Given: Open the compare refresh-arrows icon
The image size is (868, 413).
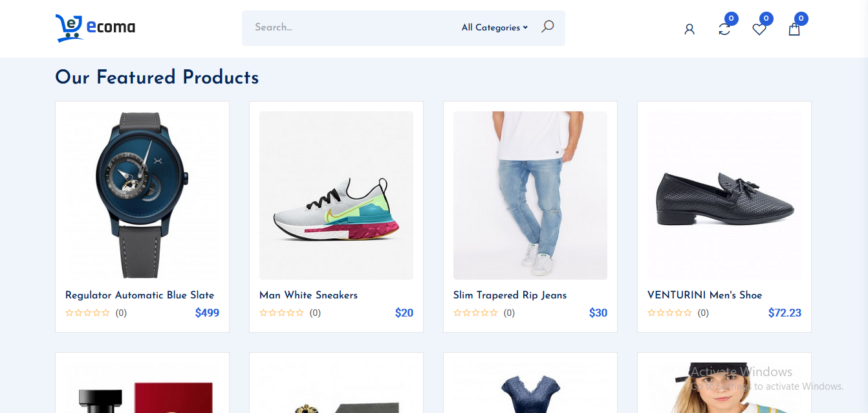Looking at the screenshot, I should (724, 29).
